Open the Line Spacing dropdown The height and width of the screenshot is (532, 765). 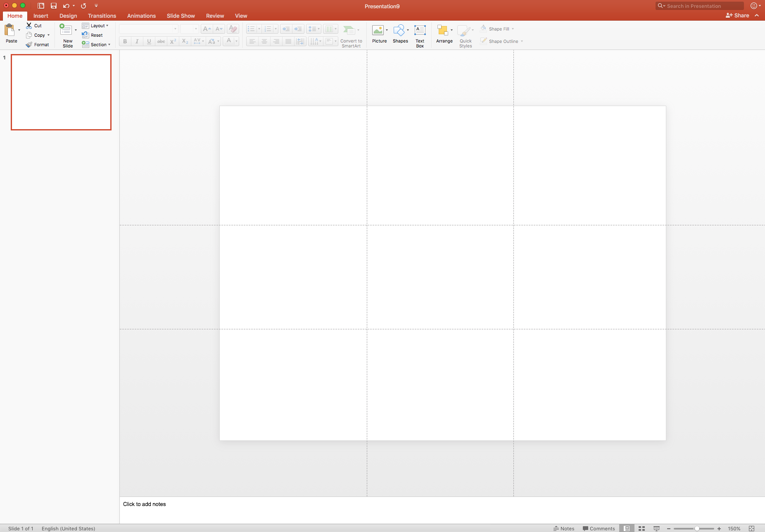[314, 29]
